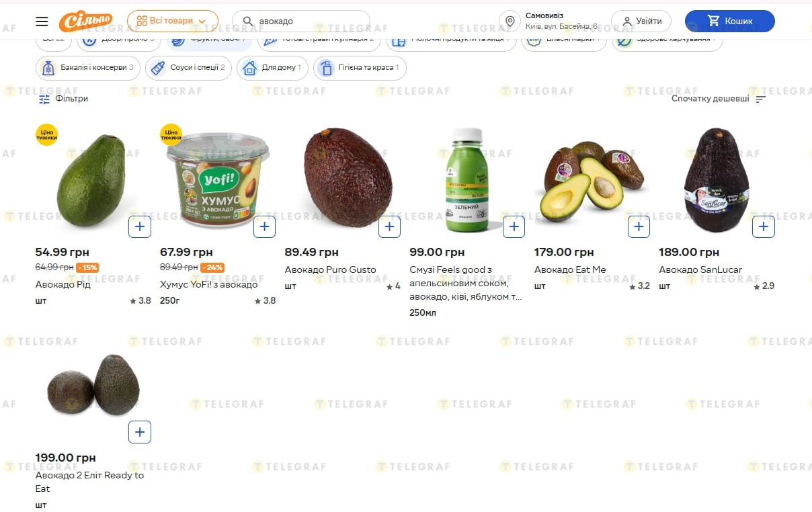Add Авокадо SanLucar using plus icon

763,226
